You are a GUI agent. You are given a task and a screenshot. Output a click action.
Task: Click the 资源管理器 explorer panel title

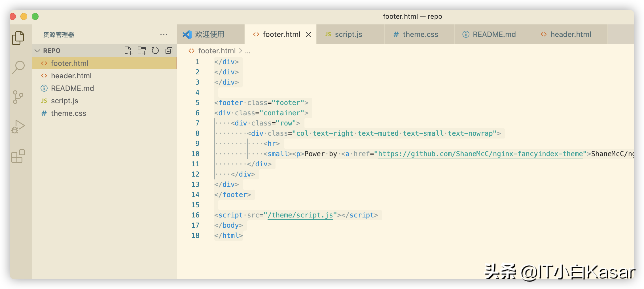tap(59, 35)
